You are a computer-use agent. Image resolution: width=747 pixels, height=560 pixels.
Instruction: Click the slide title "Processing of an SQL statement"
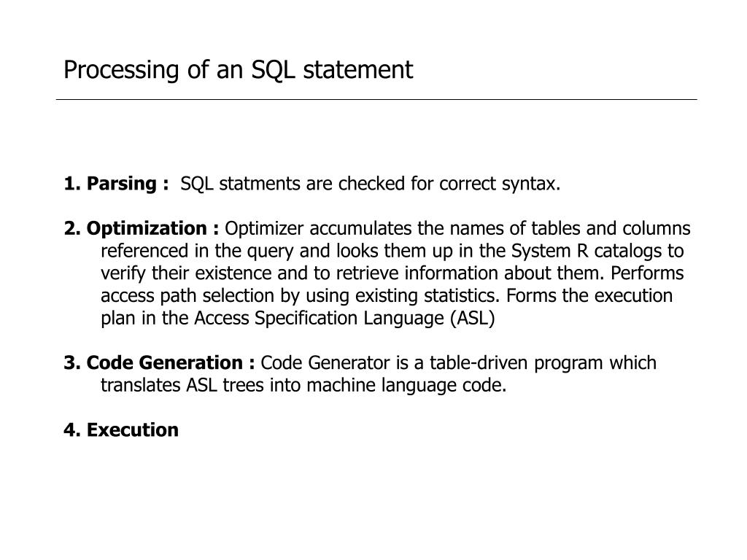239,70
